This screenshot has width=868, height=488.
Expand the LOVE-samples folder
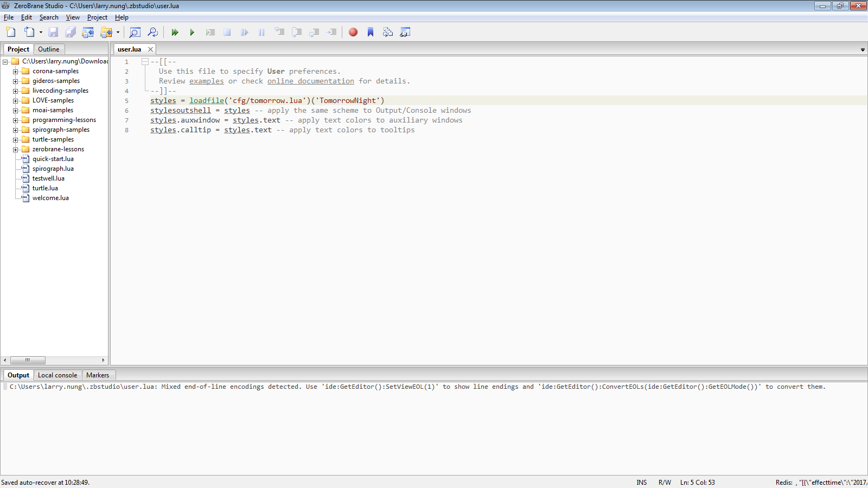[16, 101]
